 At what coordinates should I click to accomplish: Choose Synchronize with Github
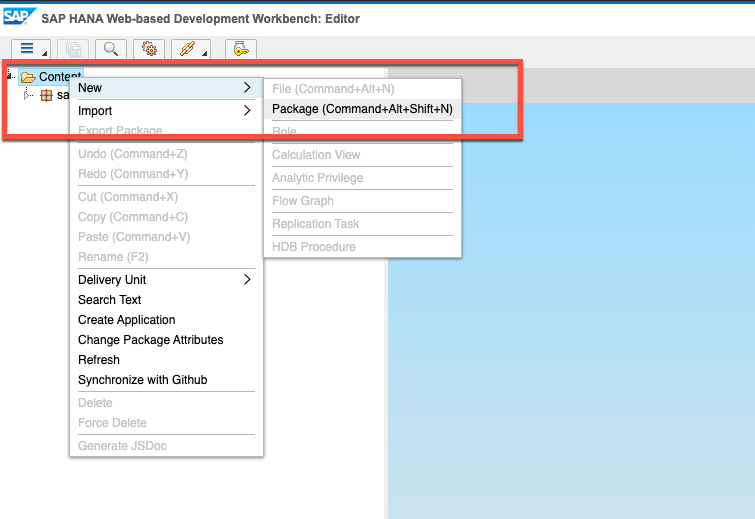pos(166,380)
